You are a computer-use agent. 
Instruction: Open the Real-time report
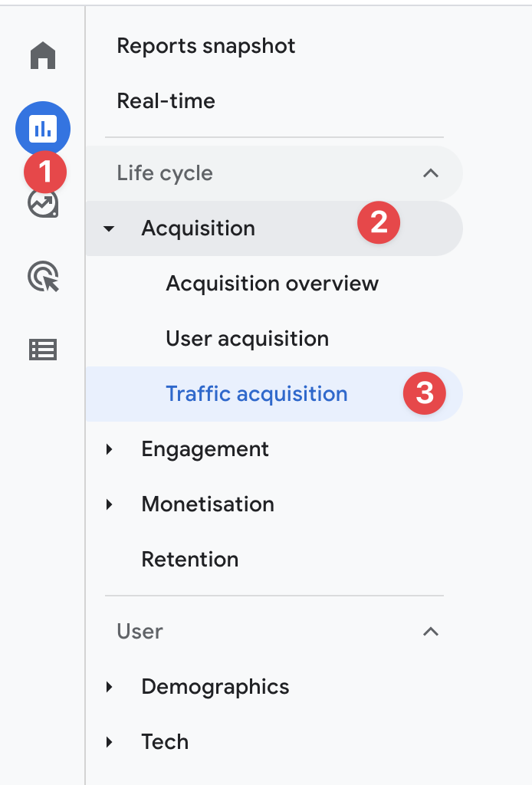[166, 101]
